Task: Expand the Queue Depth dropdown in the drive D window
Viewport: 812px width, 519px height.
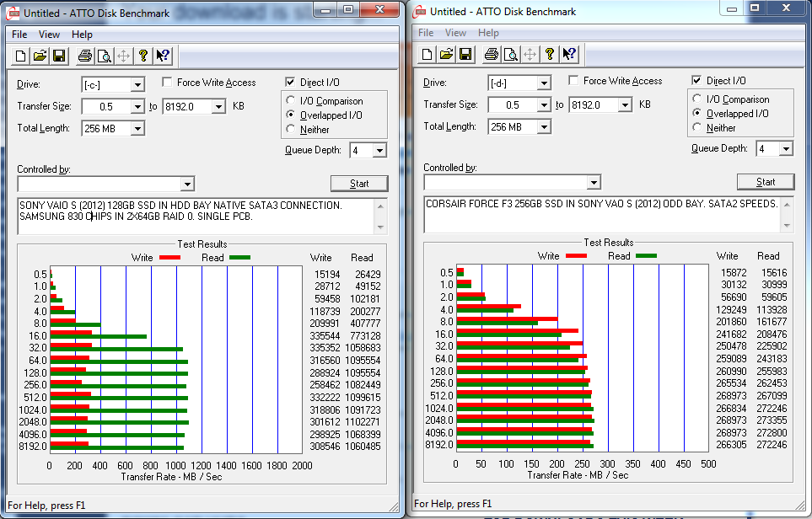Action: click(x=785, y=149)
